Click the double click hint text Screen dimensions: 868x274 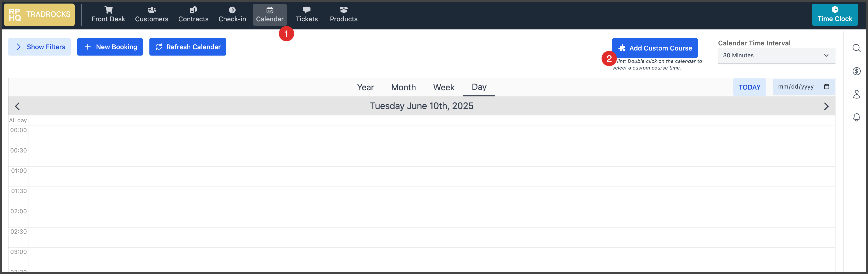tap(657, 65)
